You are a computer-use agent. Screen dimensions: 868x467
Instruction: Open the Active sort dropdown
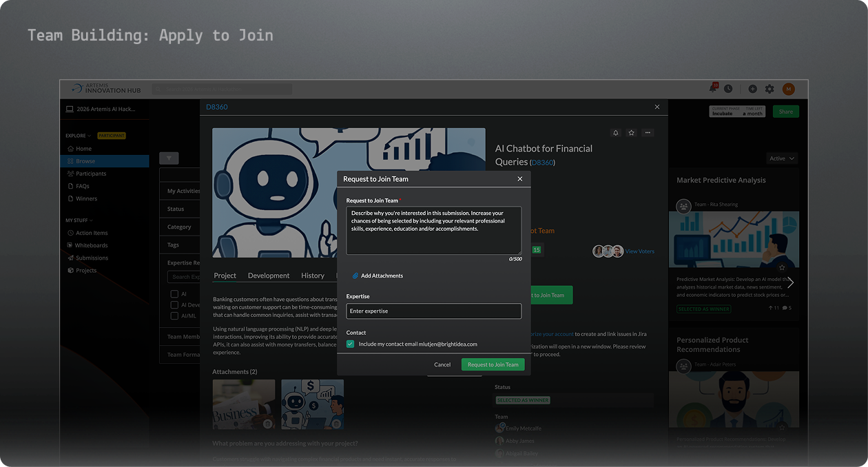(x=782, y=158)
